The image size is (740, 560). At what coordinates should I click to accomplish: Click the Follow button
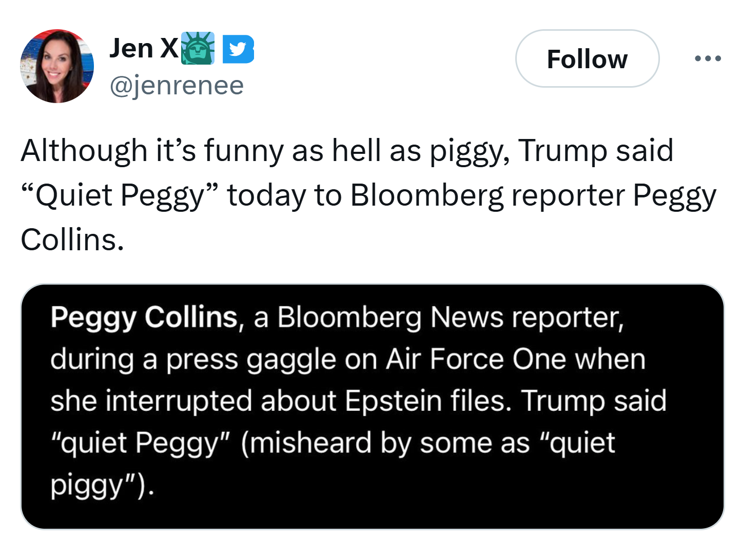click(x=587, y=59)
